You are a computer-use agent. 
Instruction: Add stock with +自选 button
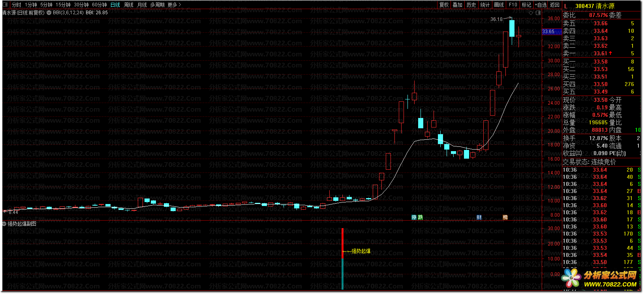541,5
